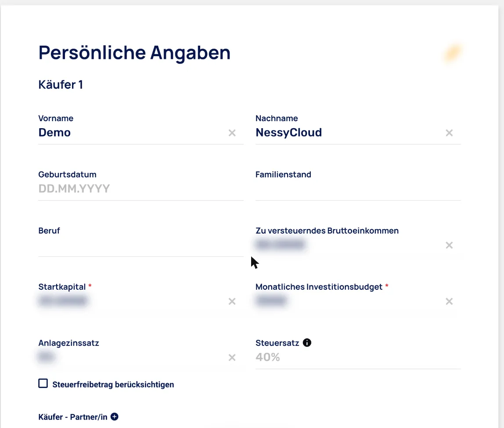The image size is (504, 428).
Task: Clear the Startkapital value with its X
Action: 232,302
